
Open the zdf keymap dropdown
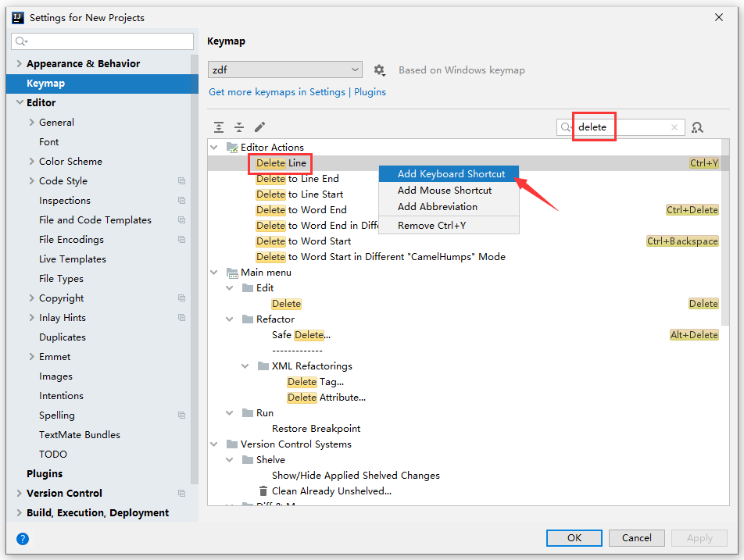pyautogui.click(x=285, y=70)
